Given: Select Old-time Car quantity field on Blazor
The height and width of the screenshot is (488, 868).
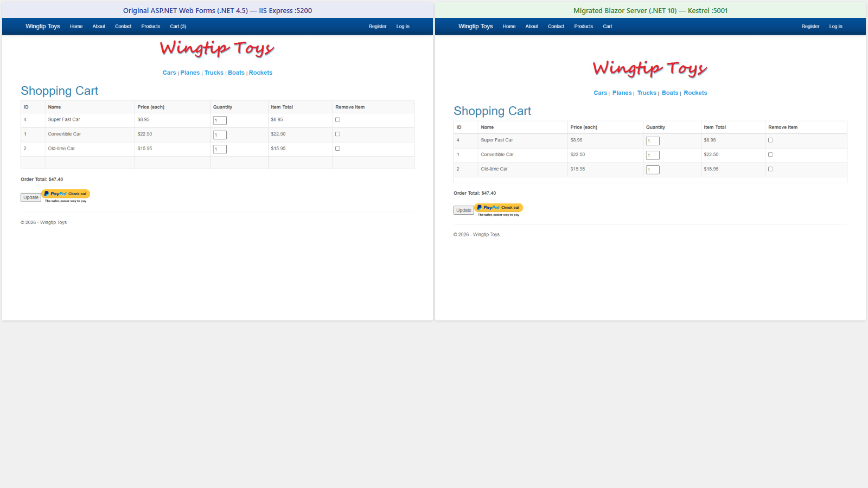Looking at the screenshot, I should (x=652, y=169).
